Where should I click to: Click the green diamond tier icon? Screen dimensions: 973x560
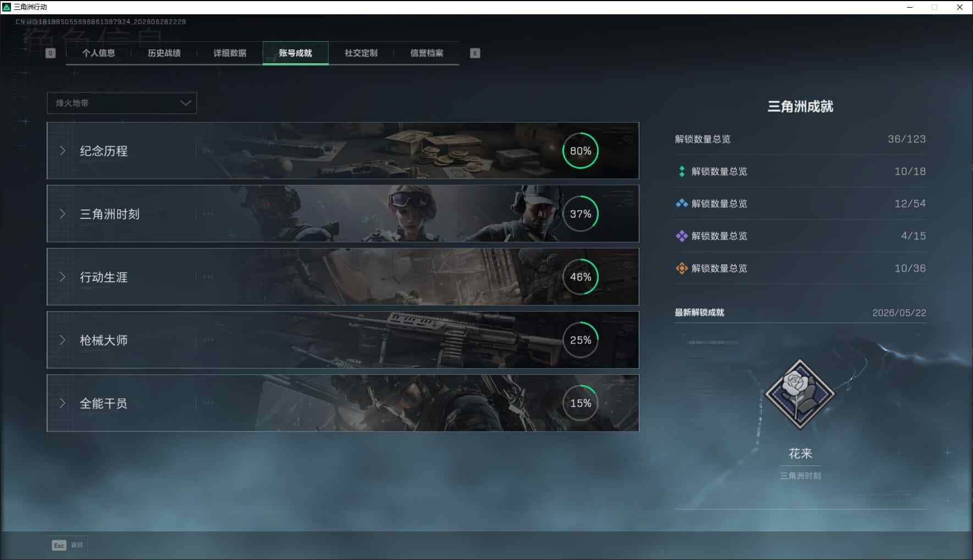click(x=682, y=171)
